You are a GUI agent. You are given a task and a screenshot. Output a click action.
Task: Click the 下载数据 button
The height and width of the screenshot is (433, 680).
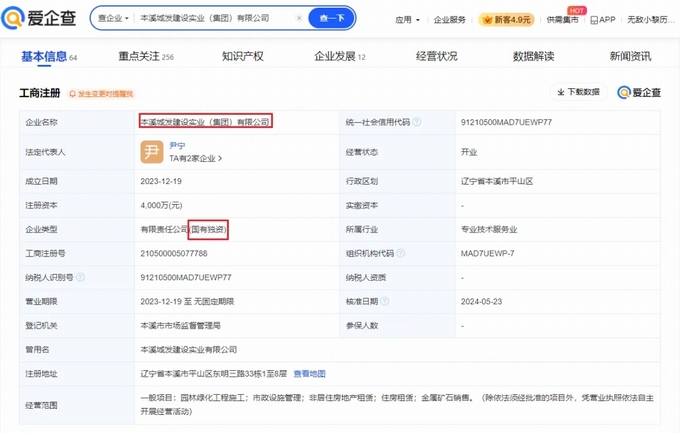[x=579, y=92]
